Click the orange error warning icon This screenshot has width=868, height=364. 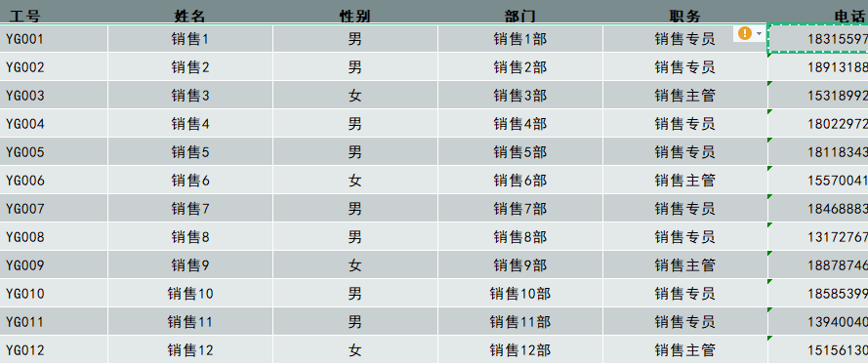click(x=745, y=34)
